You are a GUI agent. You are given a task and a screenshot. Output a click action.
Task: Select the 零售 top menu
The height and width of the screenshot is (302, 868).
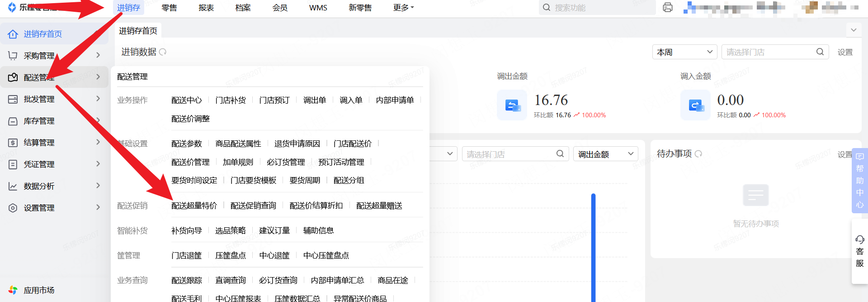coord(169,8)
